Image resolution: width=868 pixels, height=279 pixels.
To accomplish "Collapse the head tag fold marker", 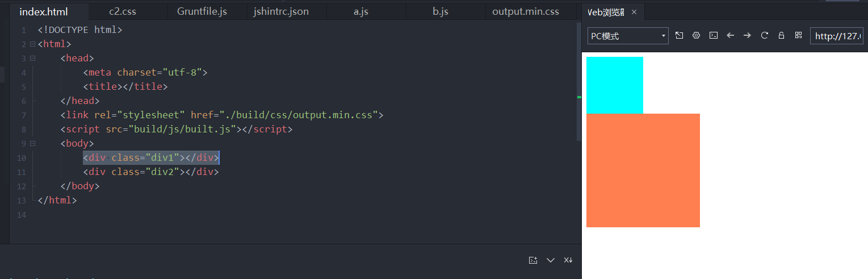I will [x=32, y=59].
